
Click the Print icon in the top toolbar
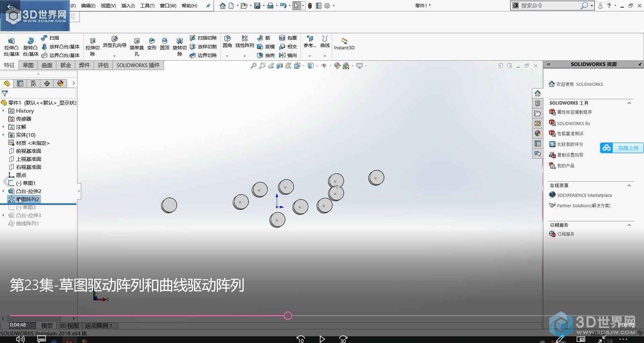click(x=270, y=6)
